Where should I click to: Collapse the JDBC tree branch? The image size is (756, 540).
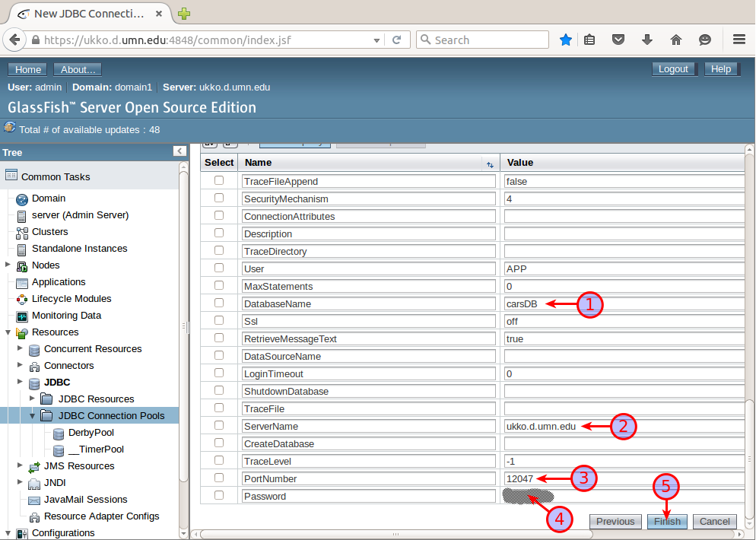[21, 383]
